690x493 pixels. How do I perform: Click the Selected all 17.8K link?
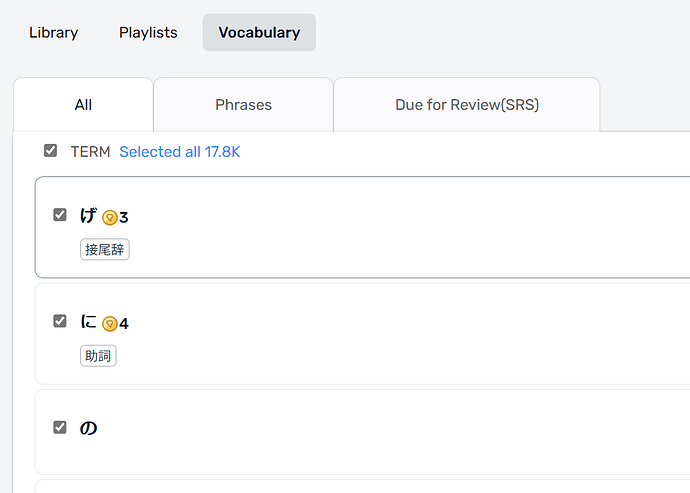pos(180,152)
